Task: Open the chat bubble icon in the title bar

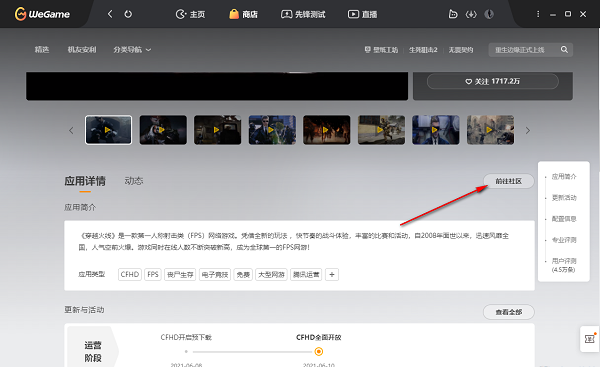Action: coord(453,14)
